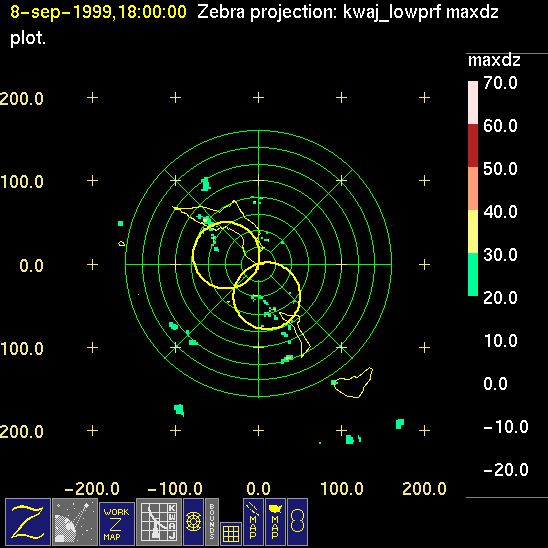
Task: Click the pale pink 60-70 color band
Action: point(473,102)
